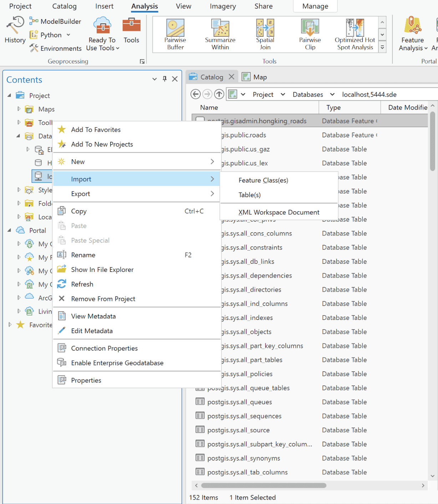Click Add To Favorites
This screenshot has width=438, height=504.
(96, 129)
